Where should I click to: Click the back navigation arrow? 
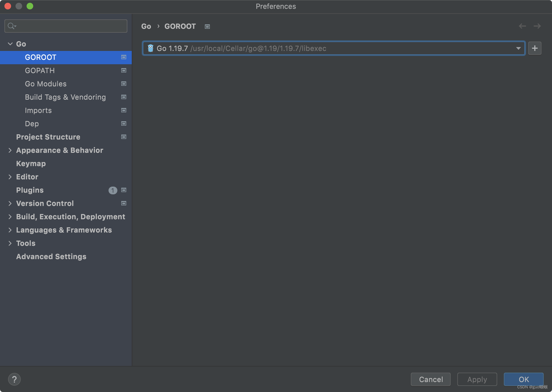click(523, 26)
